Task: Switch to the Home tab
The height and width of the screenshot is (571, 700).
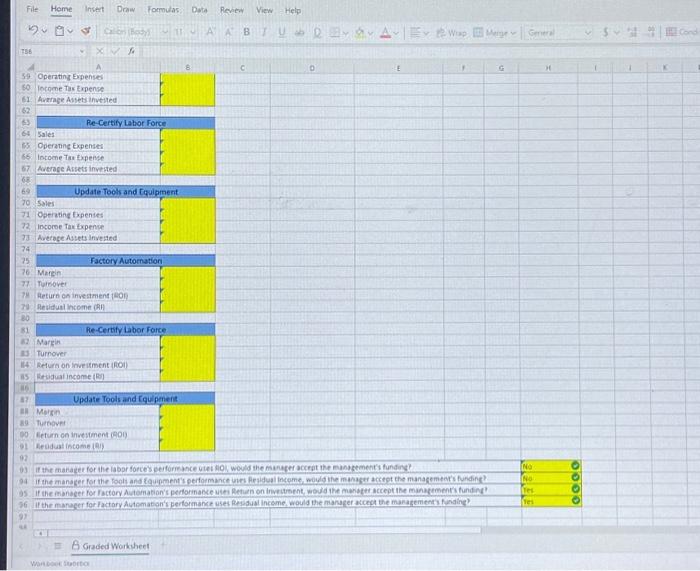Action: 61,9
